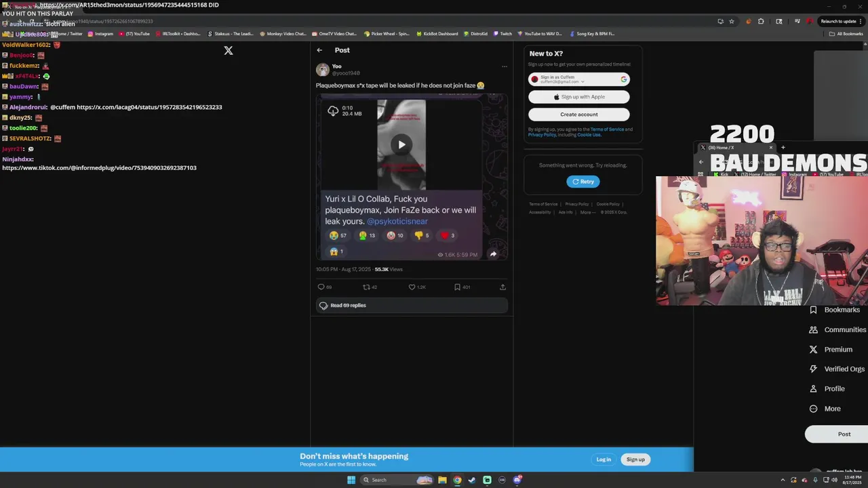The height and width of the screenshot is (488, 868).
Task: Open Read 69 replies
Action: (412, 306)
